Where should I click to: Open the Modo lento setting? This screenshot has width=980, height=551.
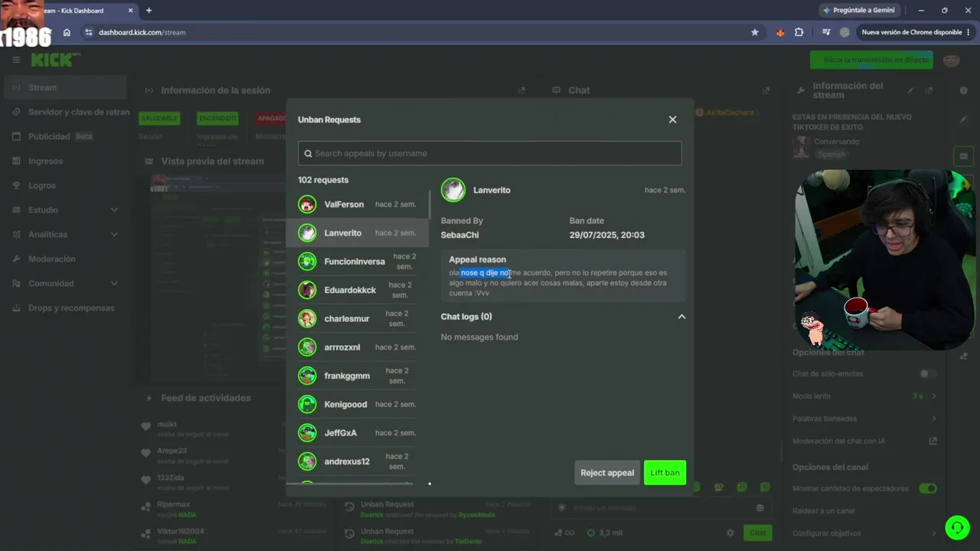coord(864,396)
